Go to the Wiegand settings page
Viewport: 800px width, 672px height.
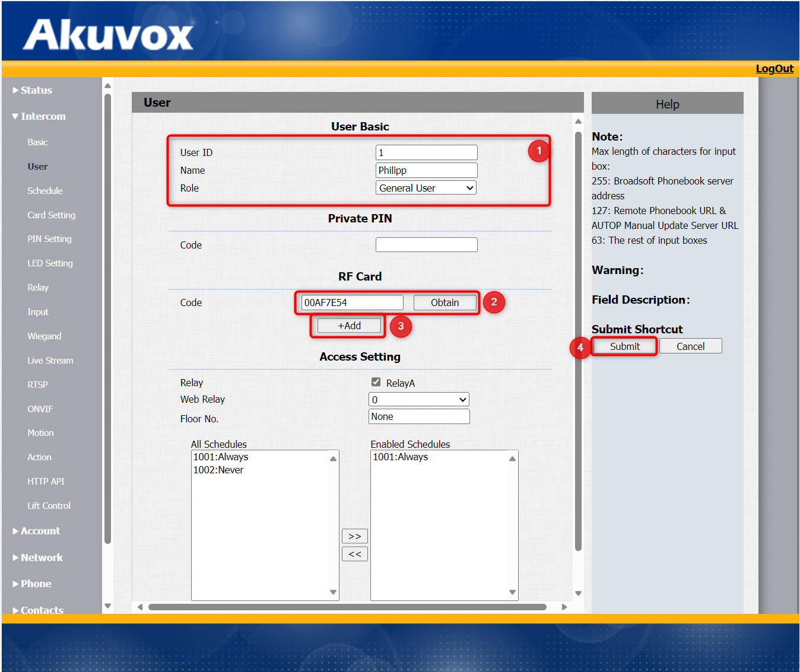44,336
